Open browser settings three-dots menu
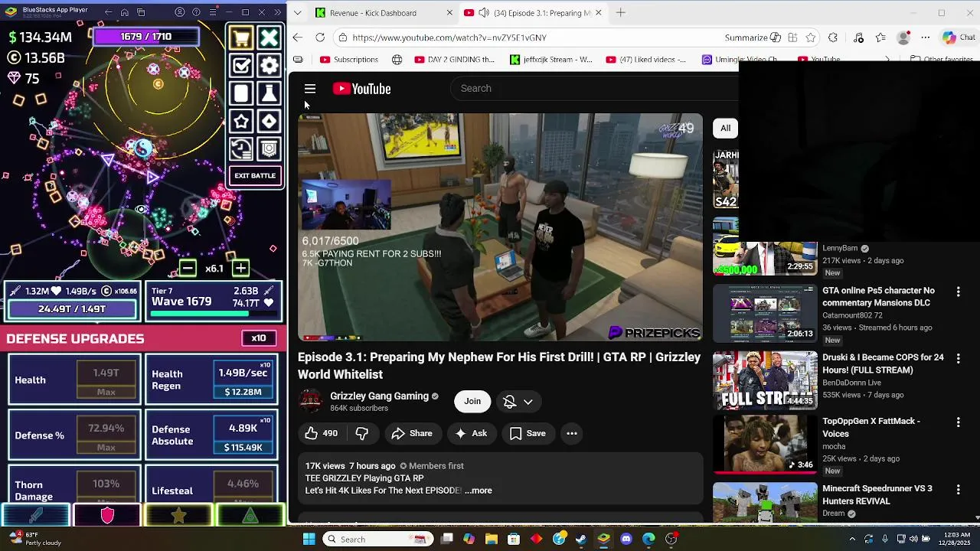Image resolution: width=980 pixels, height=551 pixels. [926, 37]
